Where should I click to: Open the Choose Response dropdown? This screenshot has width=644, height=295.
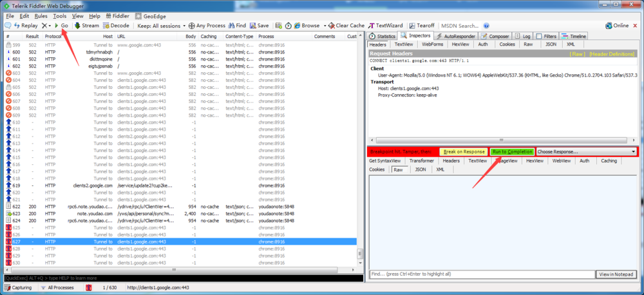coord(587,151)
